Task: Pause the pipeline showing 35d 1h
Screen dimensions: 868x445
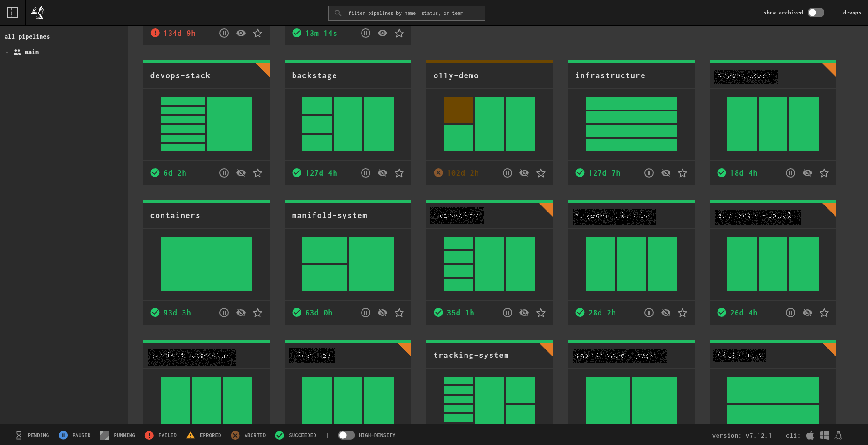Action: point(507,313)
